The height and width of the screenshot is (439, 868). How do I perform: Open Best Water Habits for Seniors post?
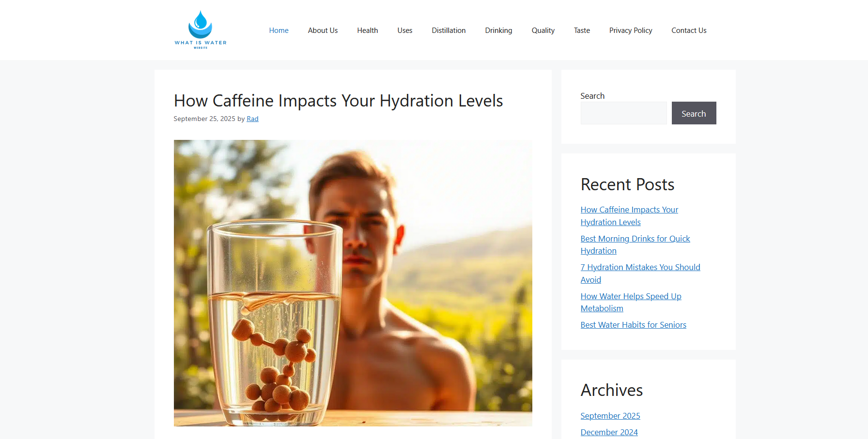[x=633, y=325]
